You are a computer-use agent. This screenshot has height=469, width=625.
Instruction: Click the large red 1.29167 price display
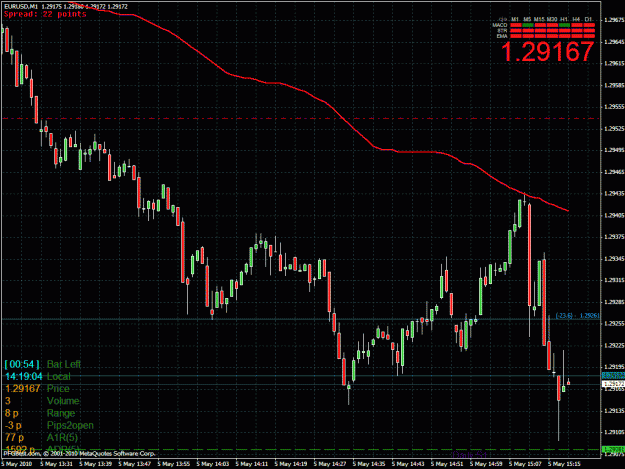(x=547, y=52)
